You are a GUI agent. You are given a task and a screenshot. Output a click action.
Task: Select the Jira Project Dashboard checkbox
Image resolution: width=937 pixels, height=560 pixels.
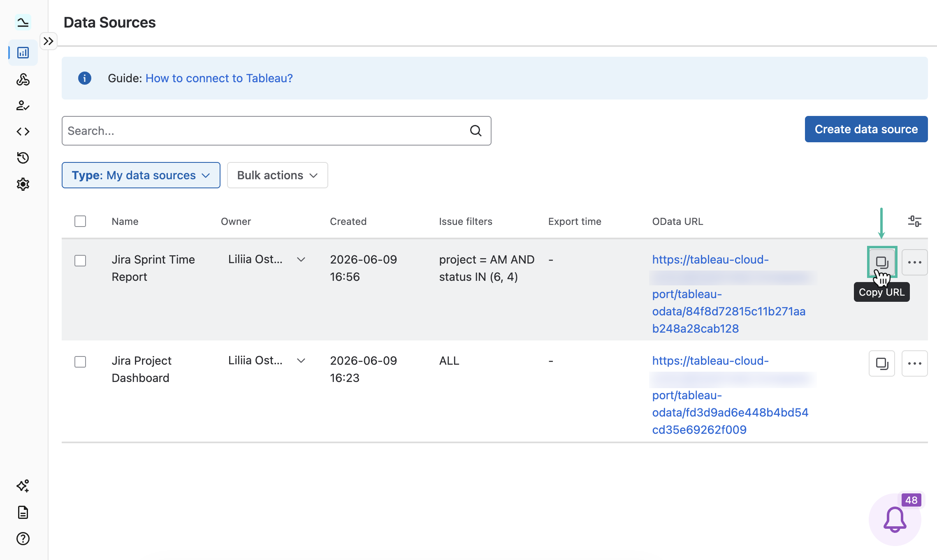[80, 362]
